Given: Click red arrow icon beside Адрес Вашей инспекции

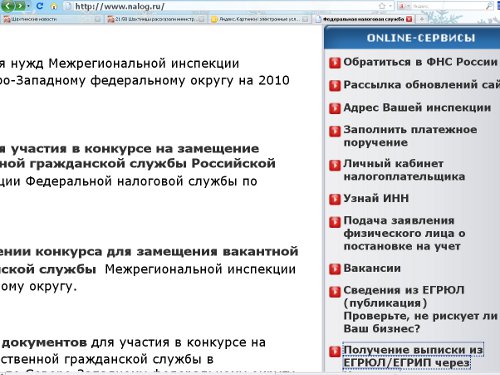Looking at the screenshot, I should (x=335, y=109).
